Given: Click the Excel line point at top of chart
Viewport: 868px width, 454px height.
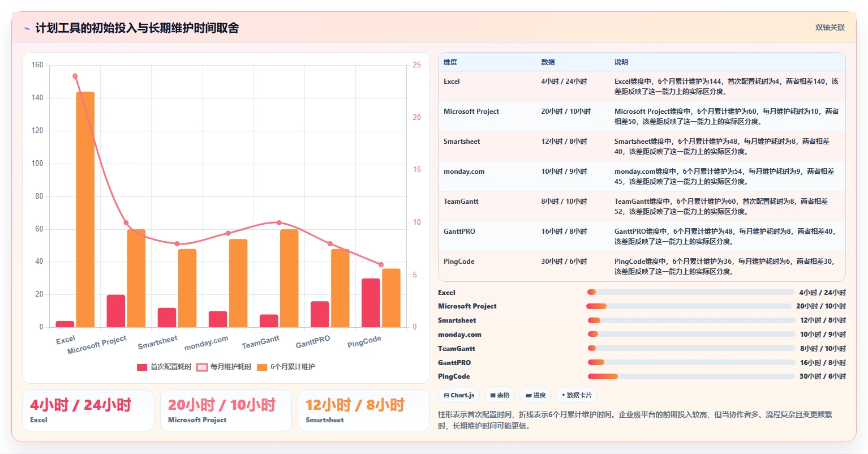Looking at the screenshot, I should [x=75, y=76].
